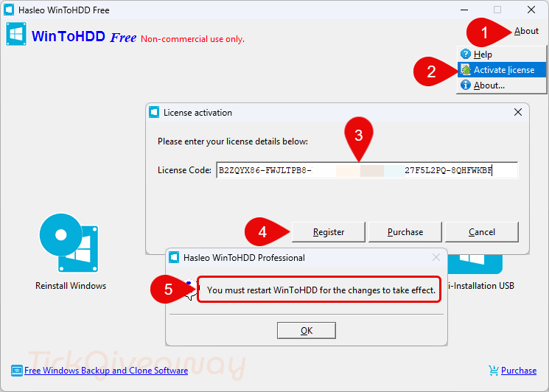Click the restart WinToHDD message text
This screenshot has width=549, height=392.
pos(321,290)
